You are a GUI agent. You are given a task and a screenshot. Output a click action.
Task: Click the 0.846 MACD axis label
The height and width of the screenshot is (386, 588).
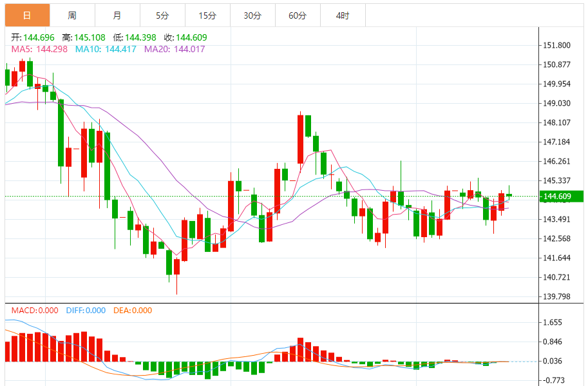click(x=553, y=342)
